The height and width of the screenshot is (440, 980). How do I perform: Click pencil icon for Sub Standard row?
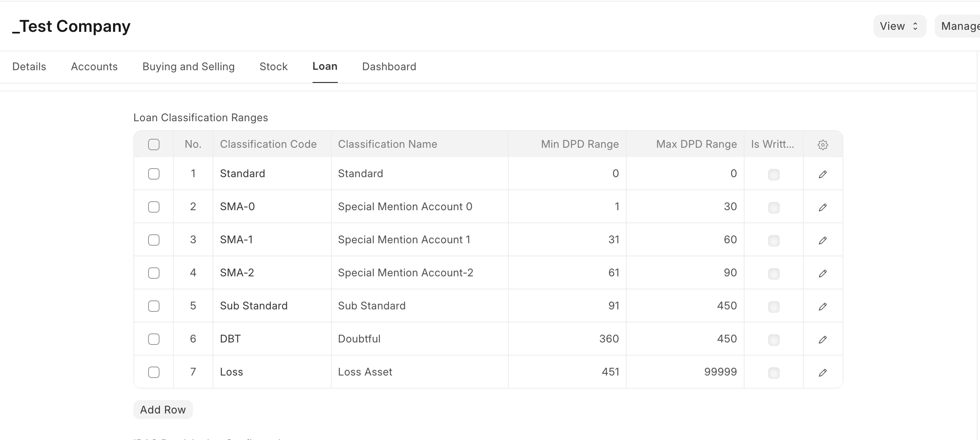[823, 307]
